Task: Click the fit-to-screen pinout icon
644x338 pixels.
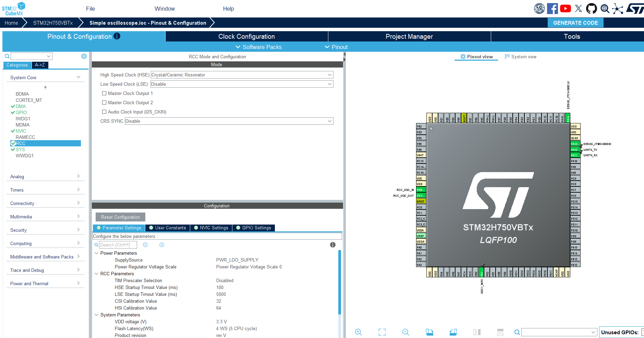Action: [x=382, y=332]
